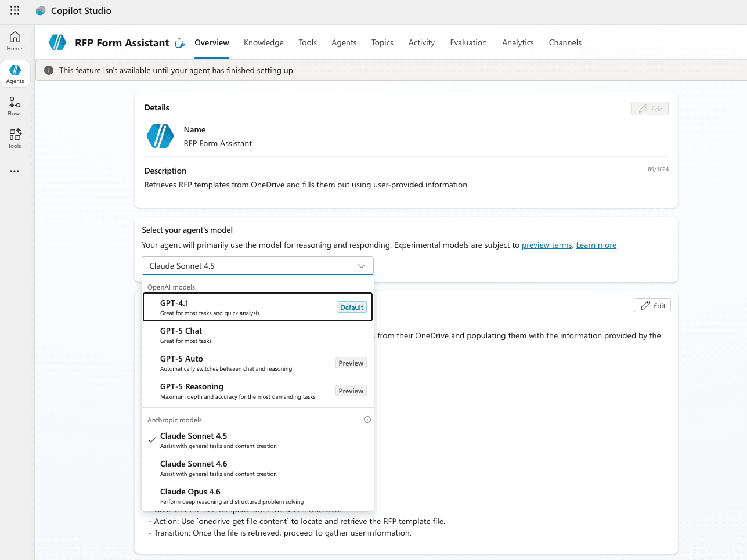The width and height of the screenshot is (747, 560).
Task: Click Preview badge on GPT-5 Auto
Action: coord(351,363)
